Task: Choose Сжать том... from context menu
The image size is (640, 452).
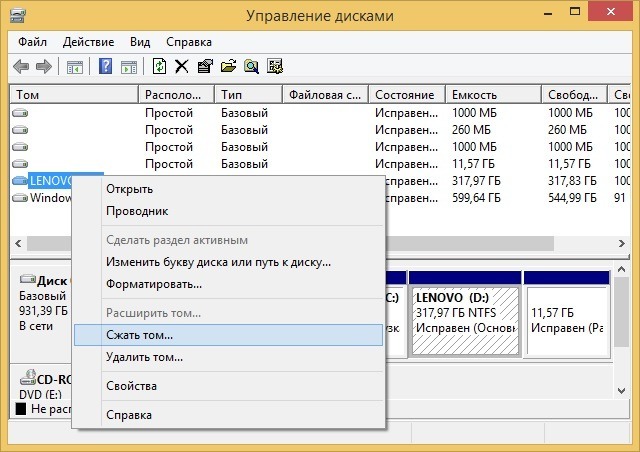Action: pos(140,335)
